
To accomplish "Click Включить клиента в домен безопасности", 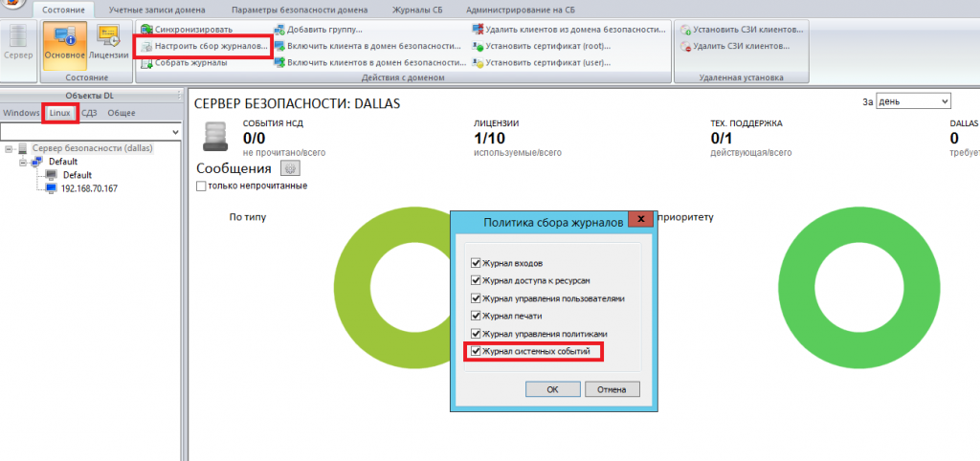I will click(x=367, y=46).
